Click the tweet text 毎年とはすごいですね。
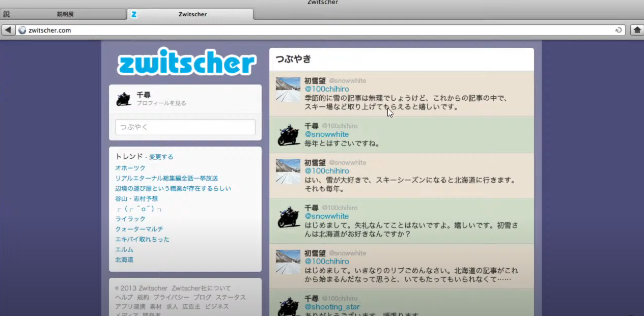Image resolution: width=644 pixels, height=316 pixels. (x=342, y=143)
